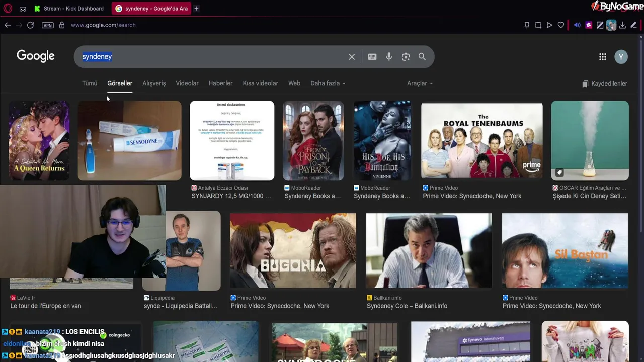Open Şişede Ki Cin Deney Seti caption
Viewport: 644px width, 362px height.
(x=590, y=196)
